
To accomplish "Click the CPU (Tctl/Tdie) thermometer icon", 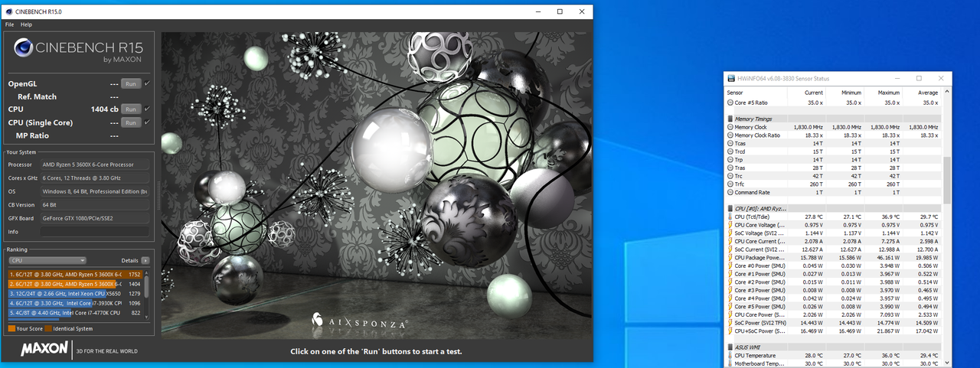I will [x=730, y=217].
